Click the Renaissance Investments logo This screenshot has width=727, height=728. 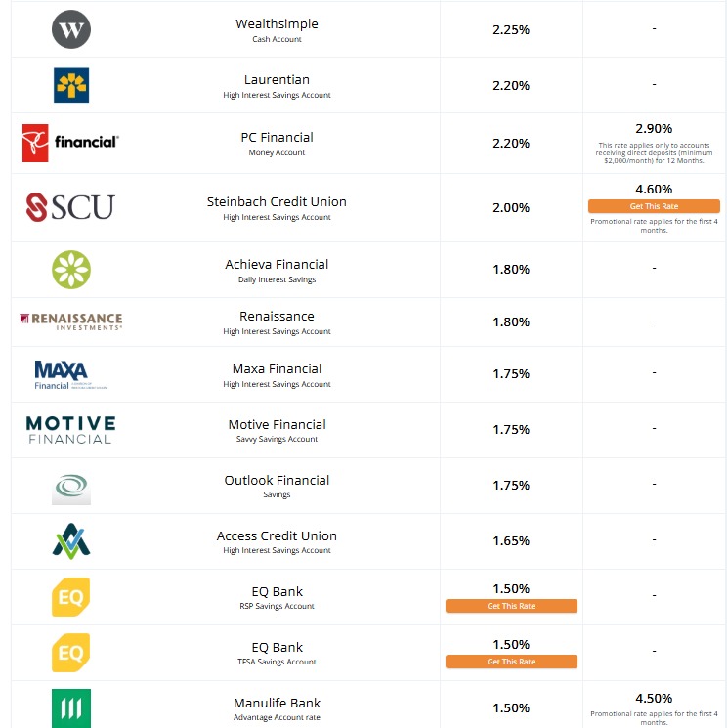pyautogui.click(x=71, y=321)
